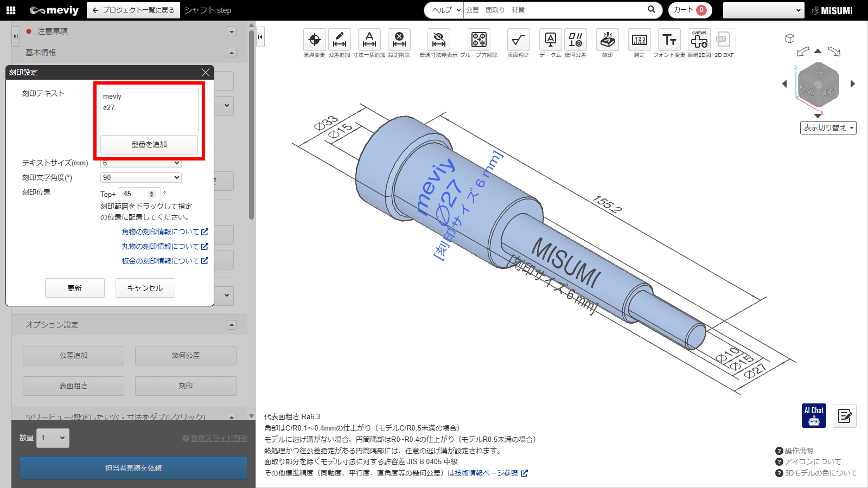
Task: Collapse the option settings (オプション設定) section
Action: click(232, 325)
